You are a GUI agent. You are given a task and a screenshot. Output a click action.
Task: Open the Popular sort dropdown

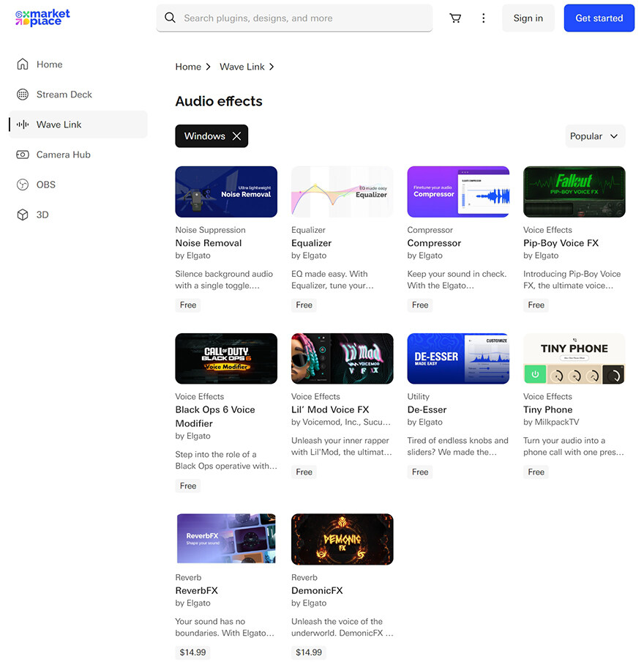(595, 135)
